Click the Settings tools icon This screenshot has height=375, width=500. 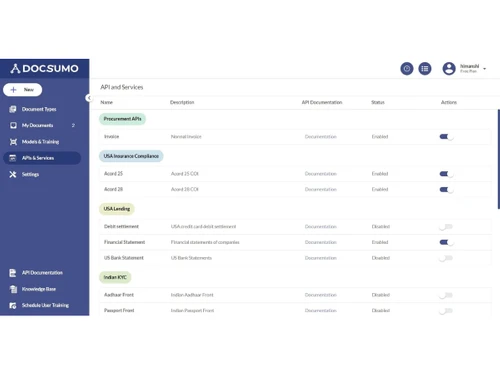click(13, 174)
